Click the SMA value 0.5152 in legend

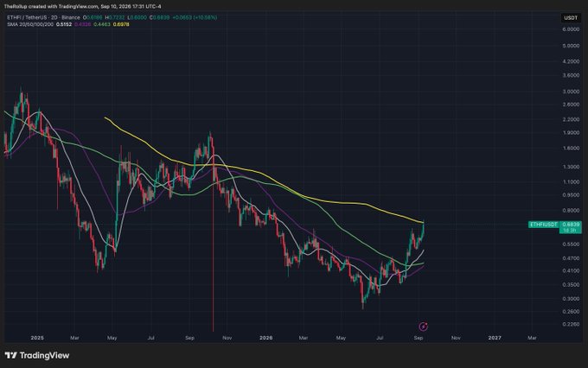64,24
